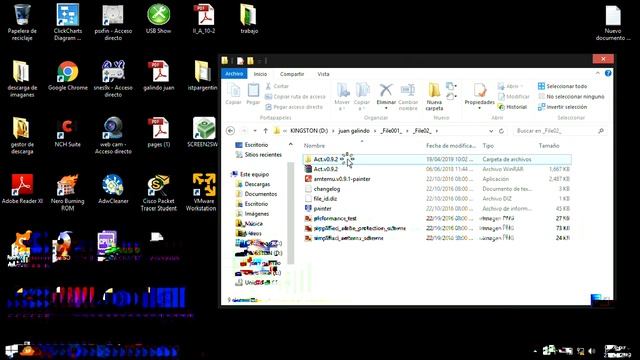Go up one folder level arrow
640x360 pixels.
click(x=266, y=131)
